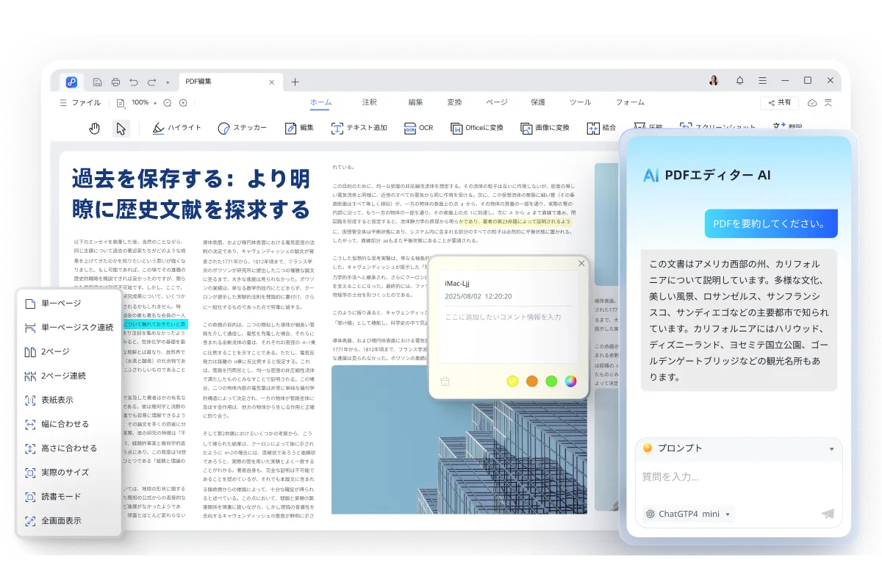Select the Hand pan tool
The image size is (882, 588).
[94, 128]
